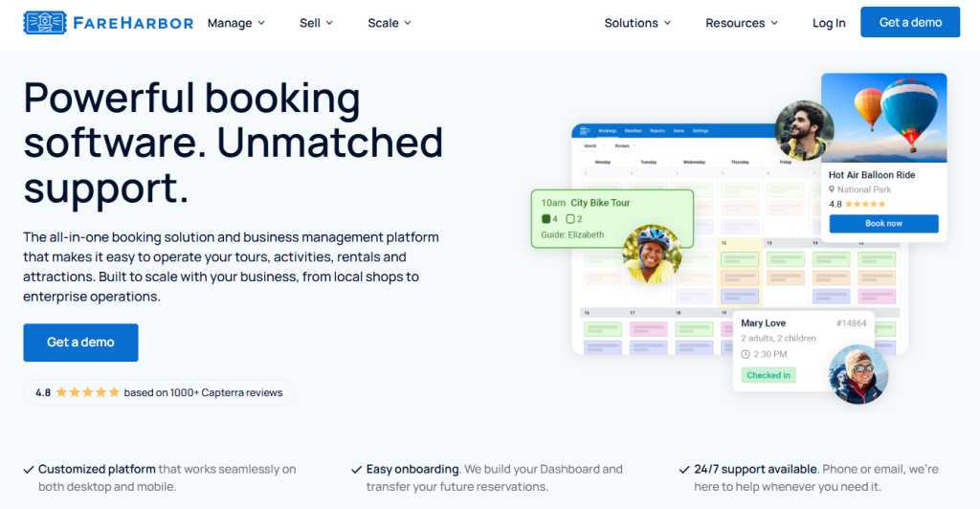Click Settings tab in dashboard mockup

[700, 131]
